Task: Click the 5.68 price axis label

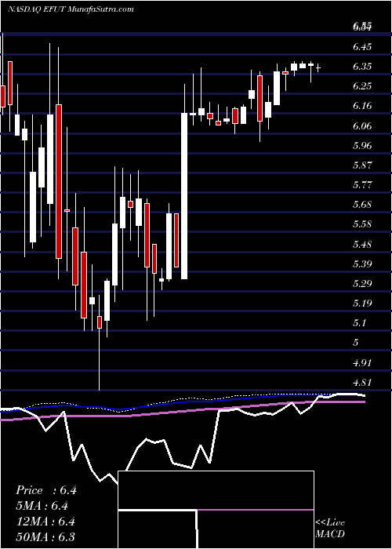Action: (x=362, y=204)
